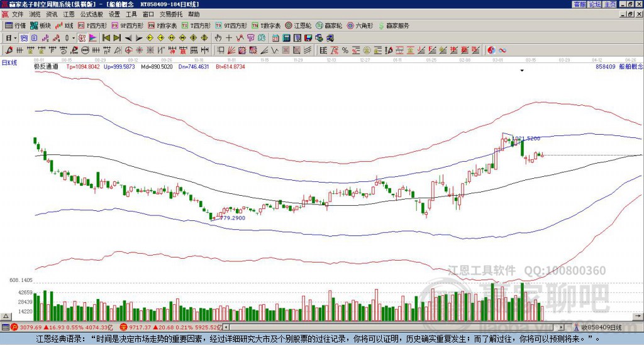Select the percent % tool

point(345,50)
